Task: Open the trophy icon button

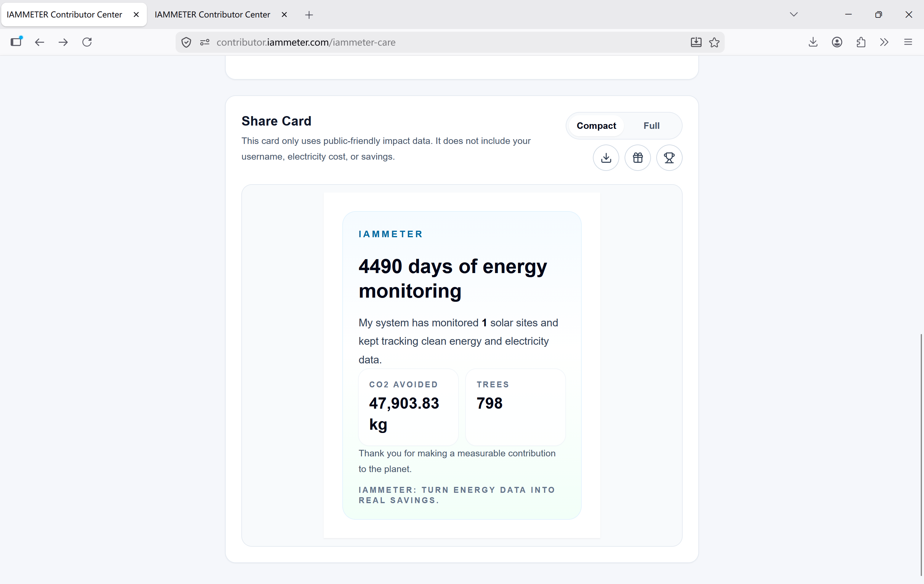Action: (669, 158)
